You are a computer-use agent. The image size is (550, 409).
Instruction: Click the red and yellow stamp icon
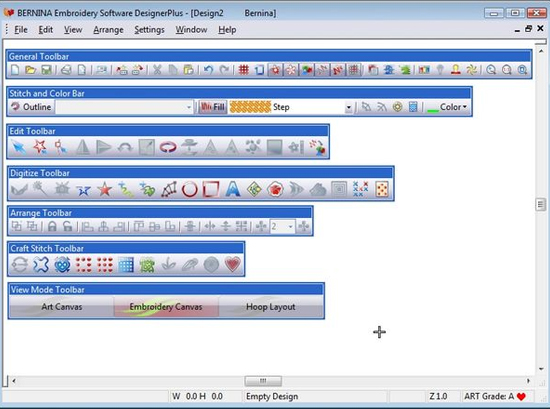(456, 70)
